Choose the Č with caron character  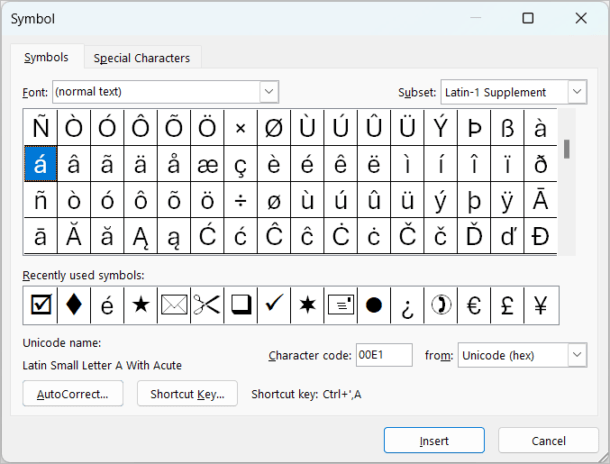407,236
